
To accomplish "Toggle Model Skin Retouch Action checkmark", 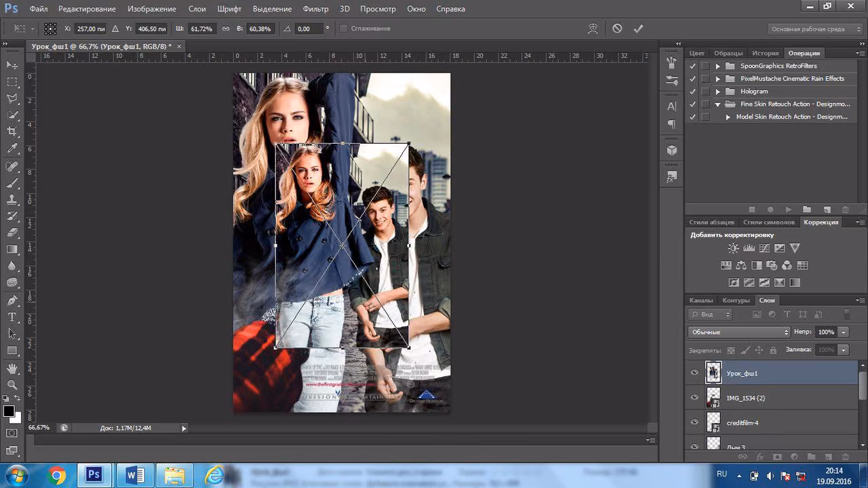I will pyautogui.click(x=692, y=117).
